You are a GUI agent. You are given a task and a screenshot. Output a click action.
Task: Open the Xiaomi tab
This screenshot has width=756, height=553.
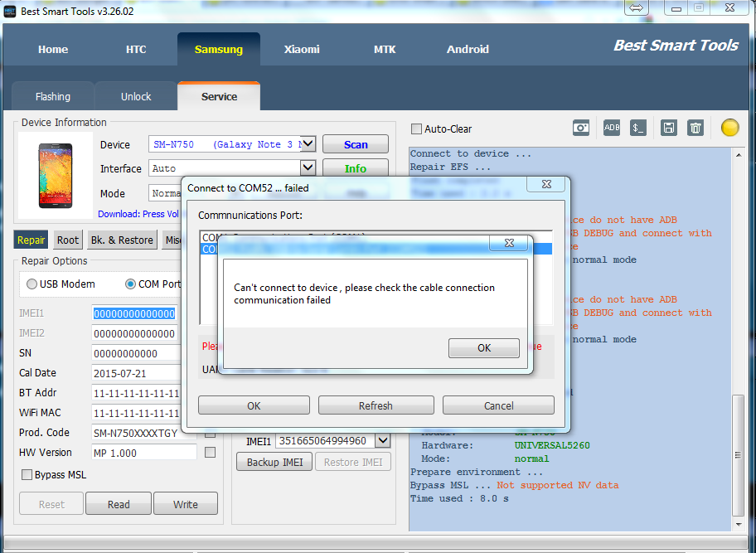pyautogui.click(x=302, y=49)
